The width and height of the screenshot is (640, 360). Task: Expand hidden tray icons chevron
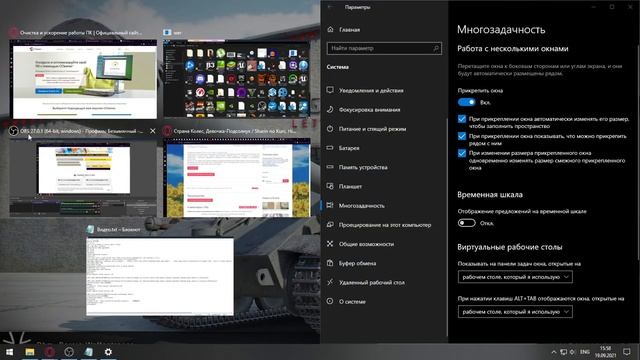click(x=553, y=352)
